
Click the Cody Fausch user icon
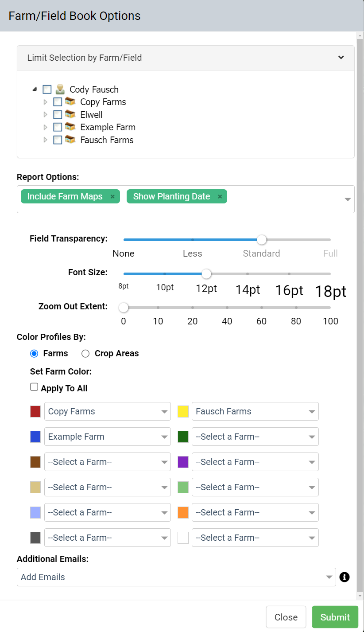tap(60, 89)
